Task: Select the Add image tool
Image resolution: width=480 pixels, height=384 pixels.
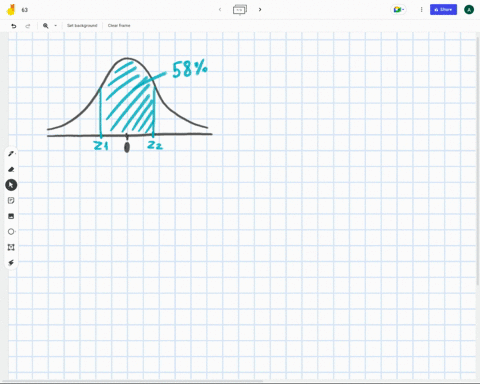Action: (x=11, y=216)
